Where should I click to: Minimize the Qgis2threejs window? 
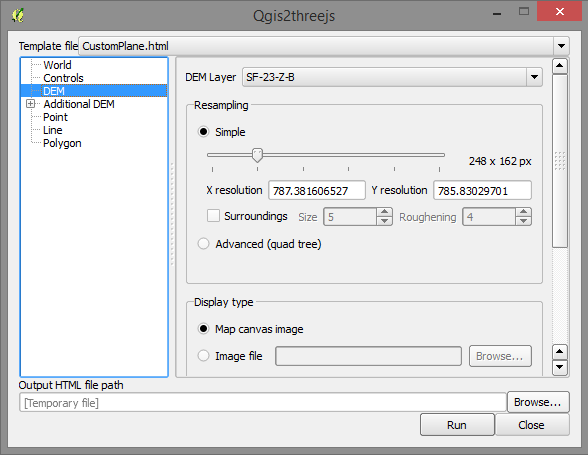[x=497, y=13]
